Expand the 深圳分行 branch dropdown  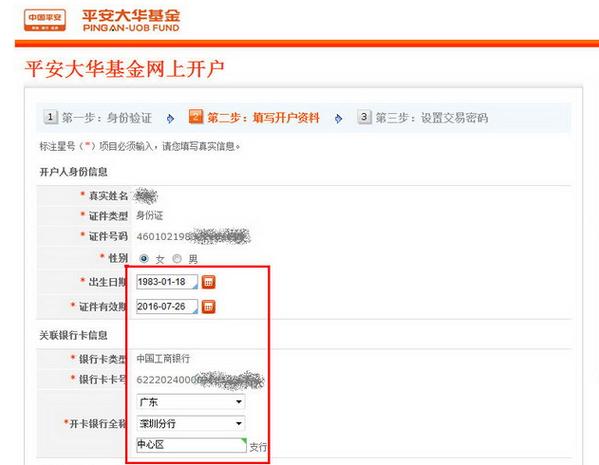(190, 423)
